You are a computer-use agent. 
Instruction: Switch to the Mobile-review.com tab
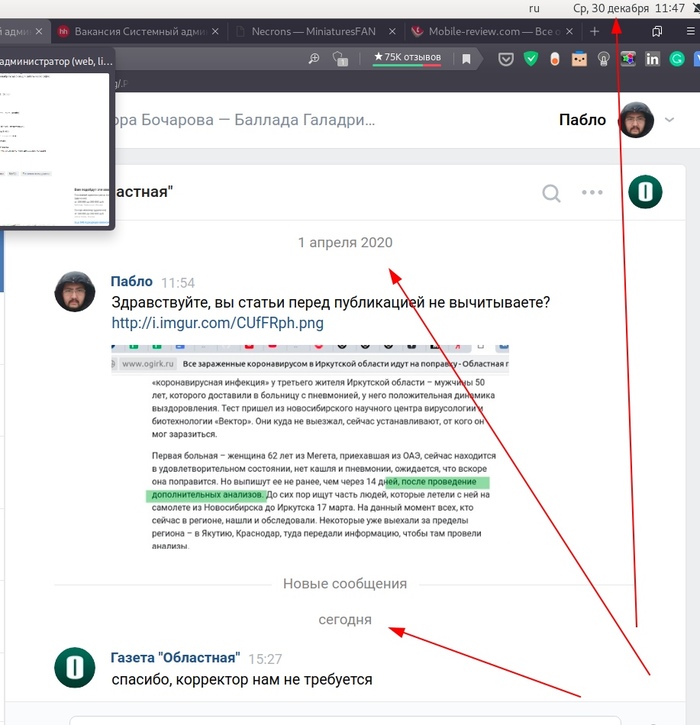point(494,31)
